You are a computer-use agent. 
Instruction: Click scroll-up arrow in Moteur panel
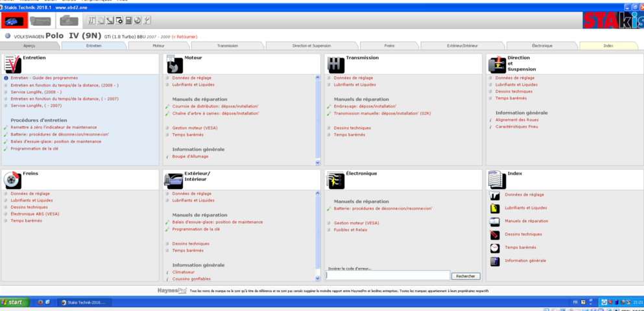(x=318, y=77)
